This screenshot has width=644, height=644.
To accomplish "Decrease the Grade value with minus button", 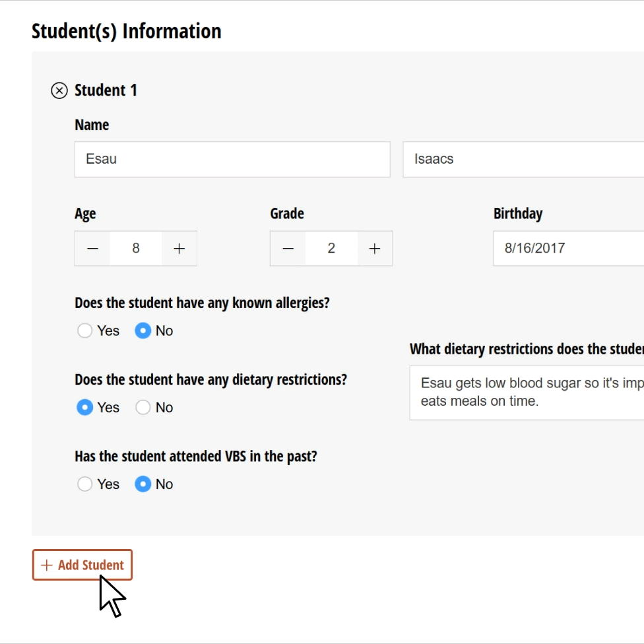I will coord(288,249).
